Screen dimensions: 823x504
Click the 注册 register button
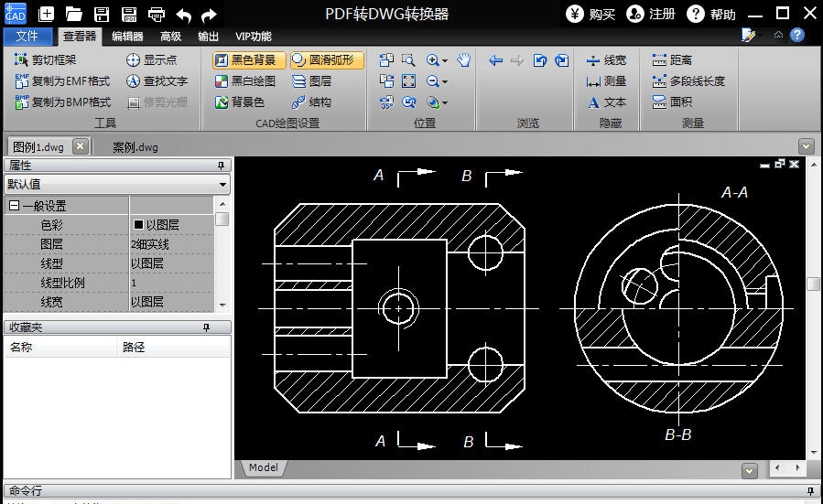(651, 14)
